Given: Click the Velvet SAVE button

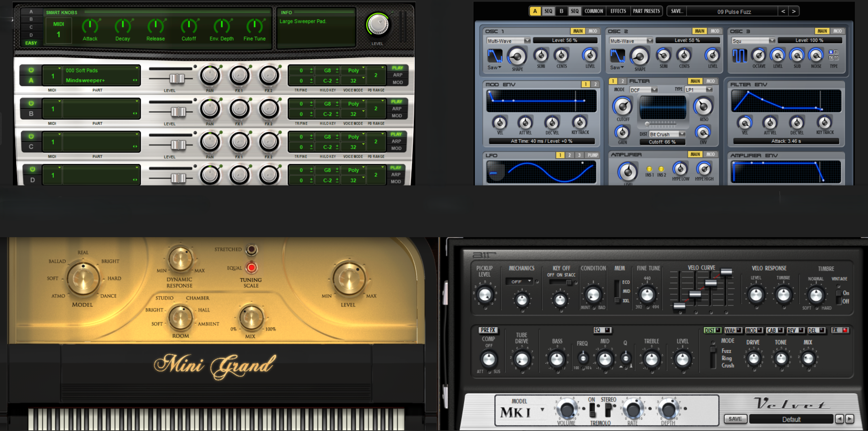Looking at the screenshot, I should point(735,419).
